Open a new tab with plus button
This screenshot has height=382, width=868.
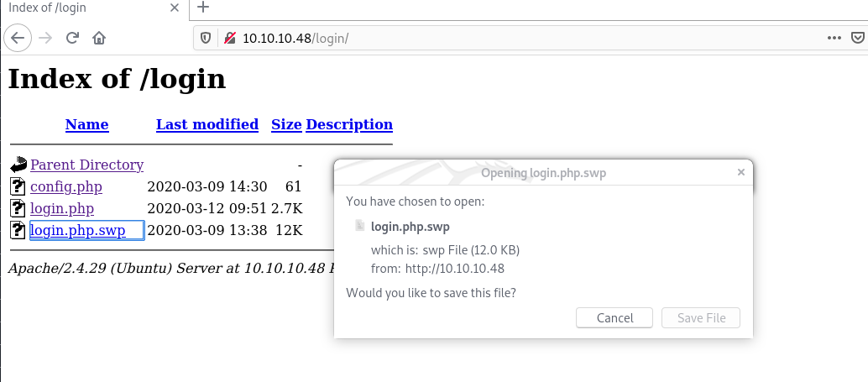pyautogui.click(x=202, y=8)
